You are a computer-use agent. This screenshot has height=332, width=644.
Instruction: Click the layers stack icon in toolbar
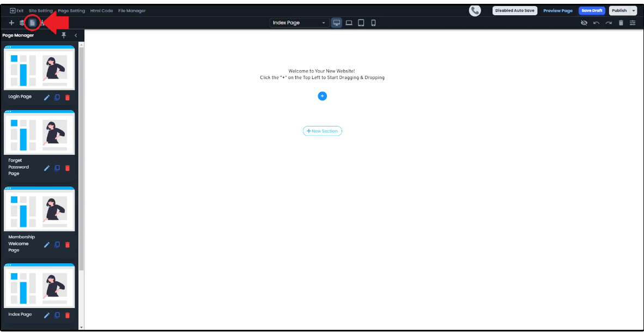point(22,23)
